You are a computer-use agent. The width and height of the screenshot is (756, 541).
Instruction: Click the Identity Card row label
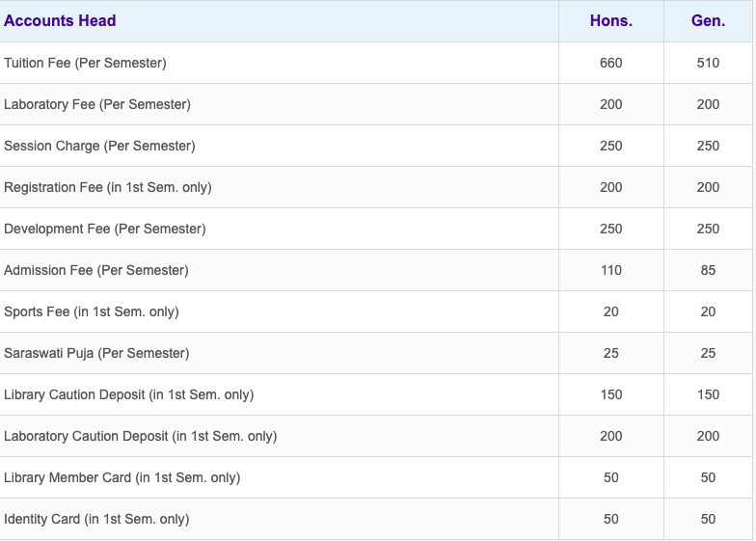(96, 519)
